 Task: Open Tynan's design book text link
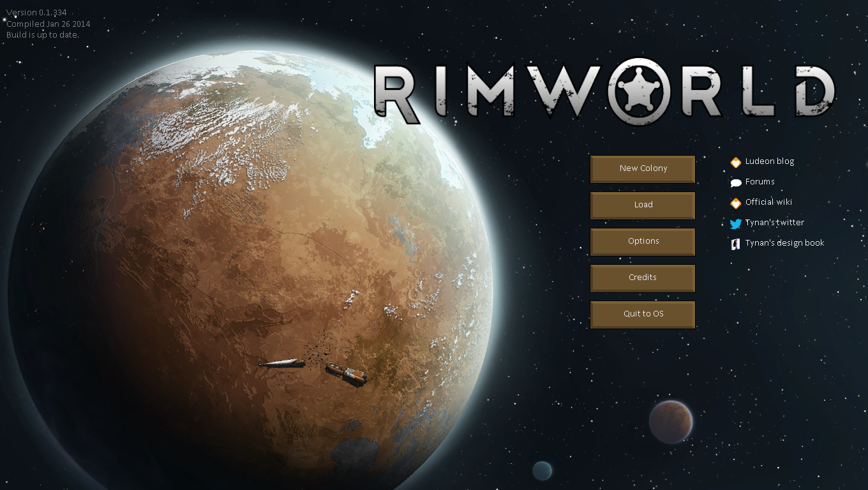pyautogui.click(x=784, y=243)
